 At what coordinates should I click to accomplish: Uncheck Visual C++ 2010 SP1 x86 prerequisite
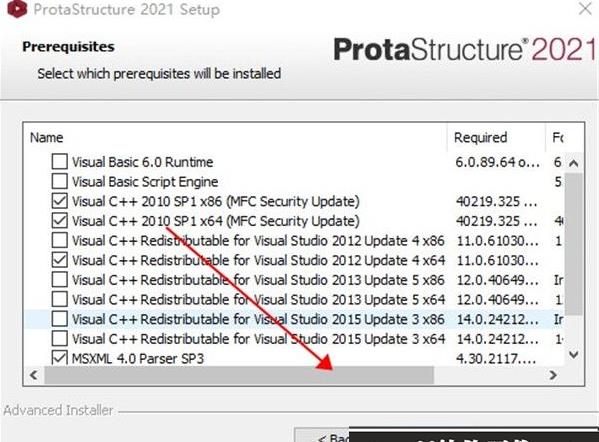pos(60,201)
